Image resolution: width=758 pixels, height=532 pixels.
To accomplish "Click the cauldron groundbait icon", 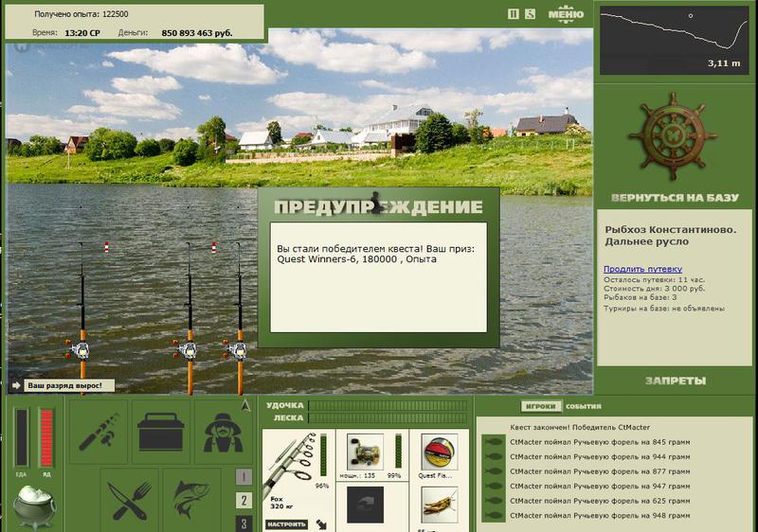I will point(34,505).
